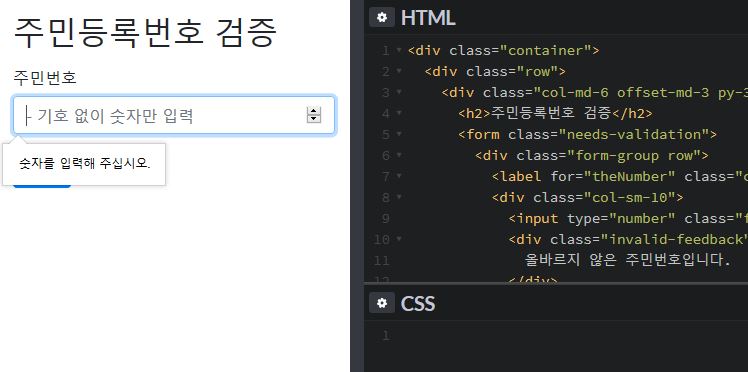Screen dimensions: 748x372
Task: Open HTML panel settings gear
Action: [382, 18]
